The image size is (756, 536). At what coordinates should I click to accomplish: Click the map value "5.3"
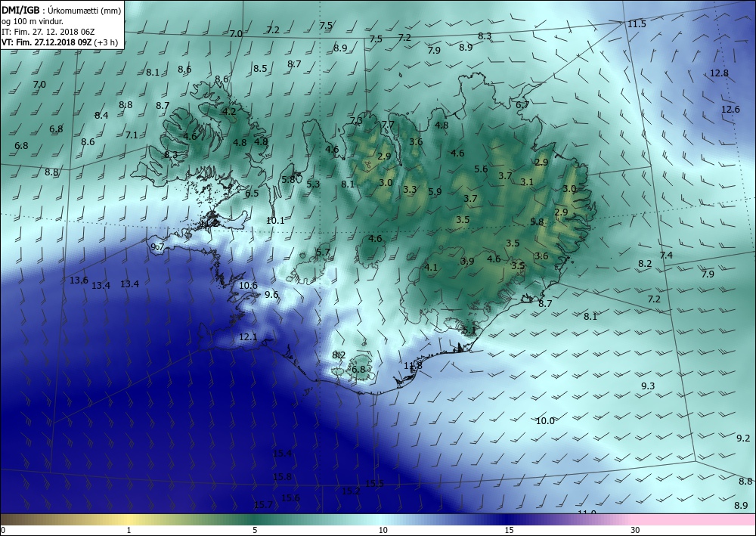[313, 184]
